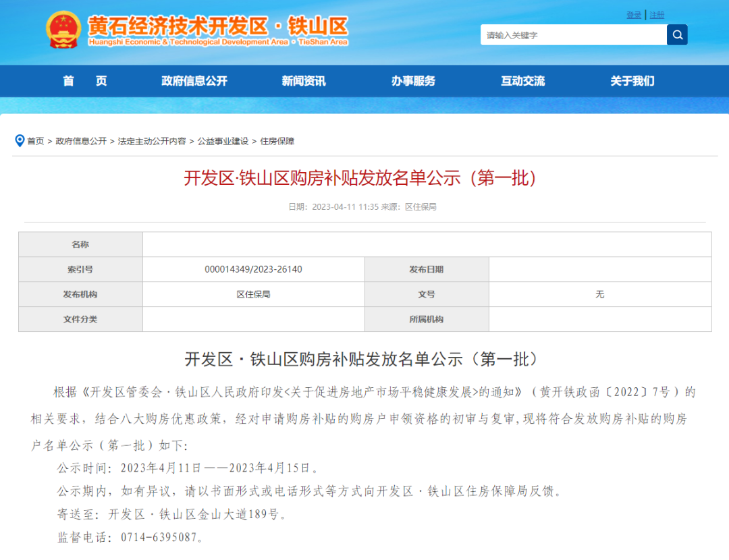The height and width of the screenshot is (560, 729).
Task: Go to the 新闻资讯 section
Action: 304,81
